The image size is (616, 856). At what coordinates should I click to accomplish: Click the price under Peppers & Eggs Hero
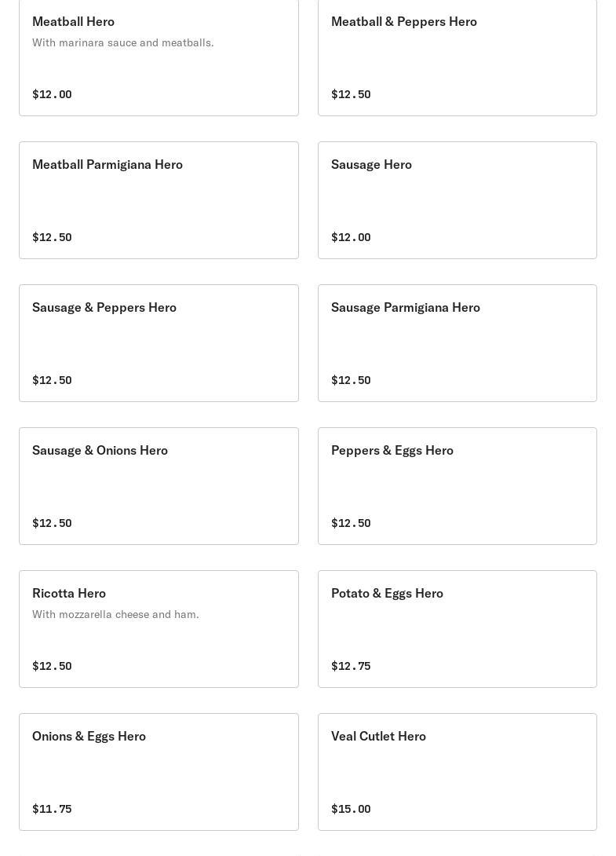[x=351, y=523]
